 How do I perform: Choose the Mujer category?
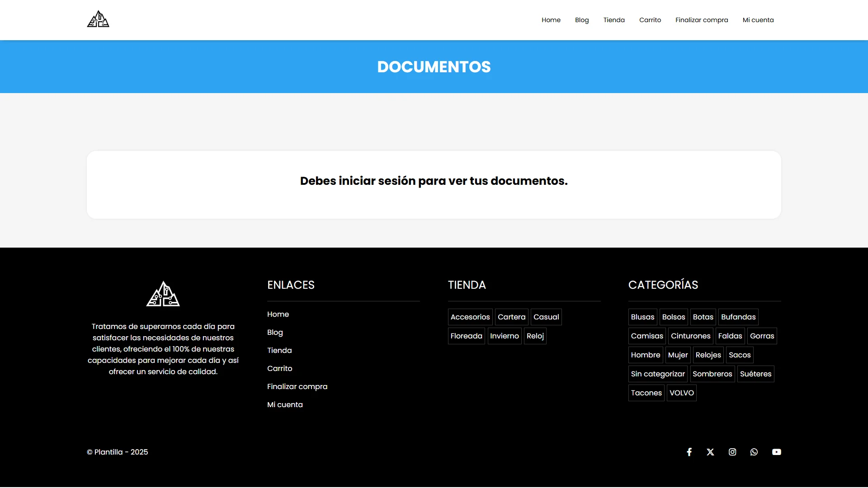pyautogui.click(x=678, y=355)
